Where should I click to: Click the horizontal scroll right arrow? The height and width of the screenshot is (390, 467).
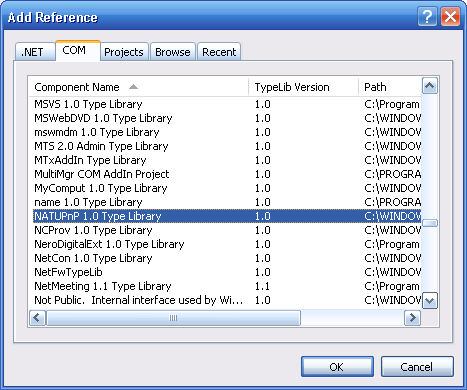click(412, 318)
